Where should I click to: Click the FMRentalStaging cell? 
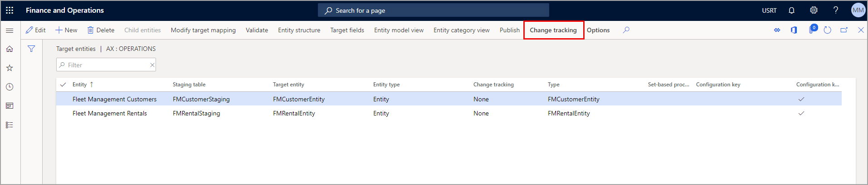tap(196, 113)
